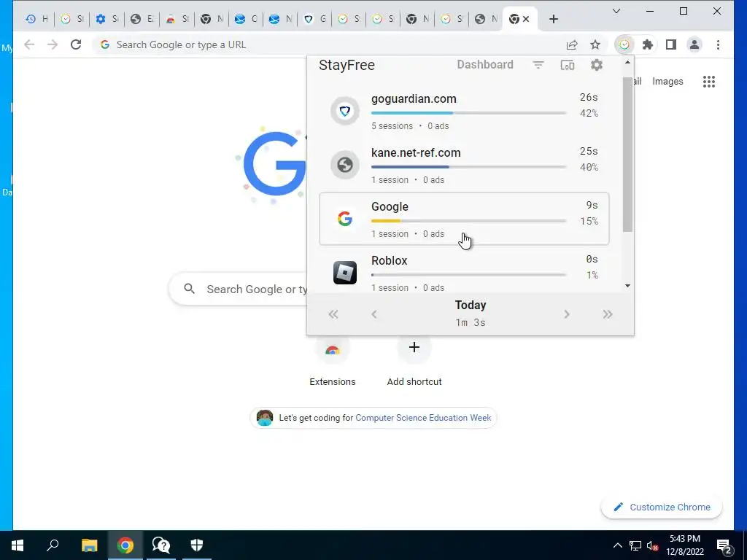Switch to the Chrome Web Store tab
The width and height of the screenshot is (747, 560).
pyautogui.click(x=177, y=19)
